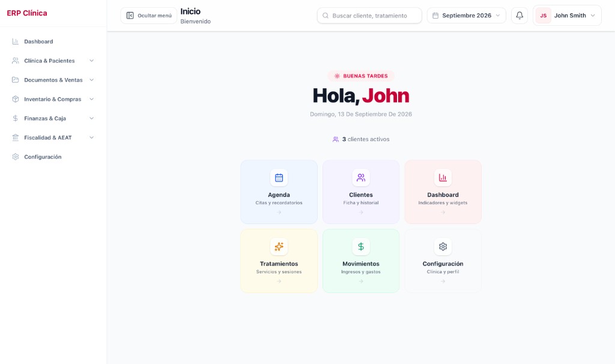The height and width of the screenshot is (364, 615).
Task: Click the Buenas Tardes label
Action: 365,76
